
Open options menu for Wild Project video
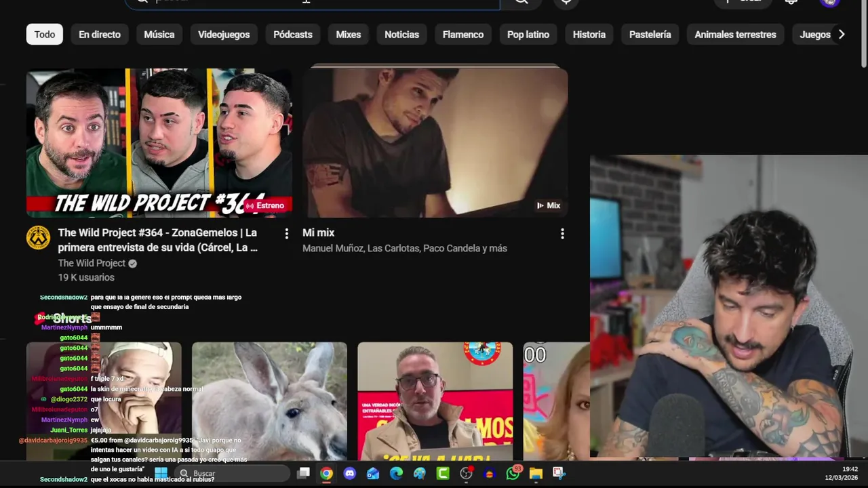click(286, 234)
